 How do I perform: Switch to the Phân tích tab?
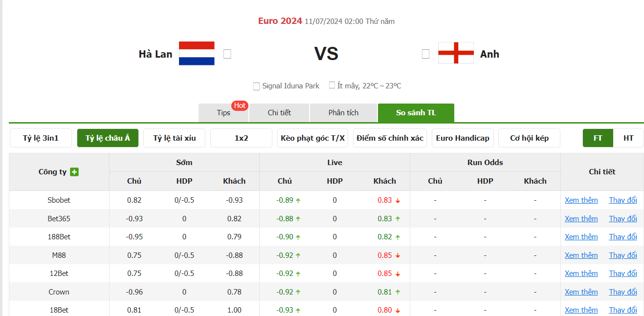(343, 112)
